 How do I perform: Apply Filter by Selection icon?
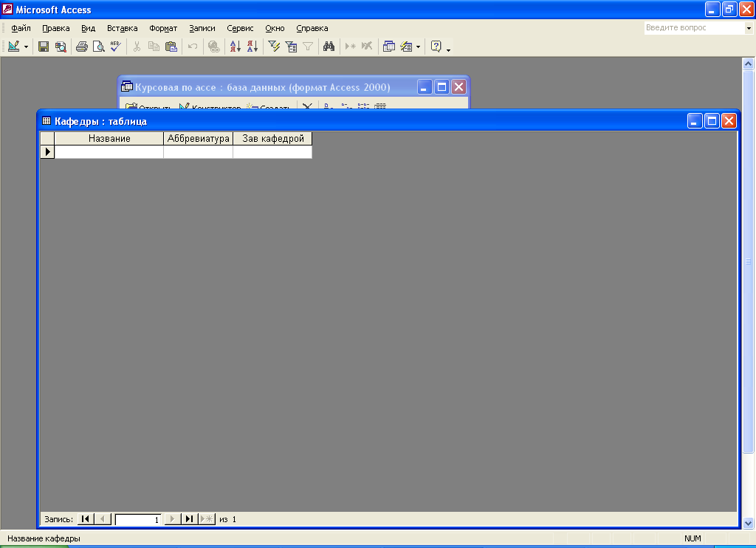click(x=274, y=47)
